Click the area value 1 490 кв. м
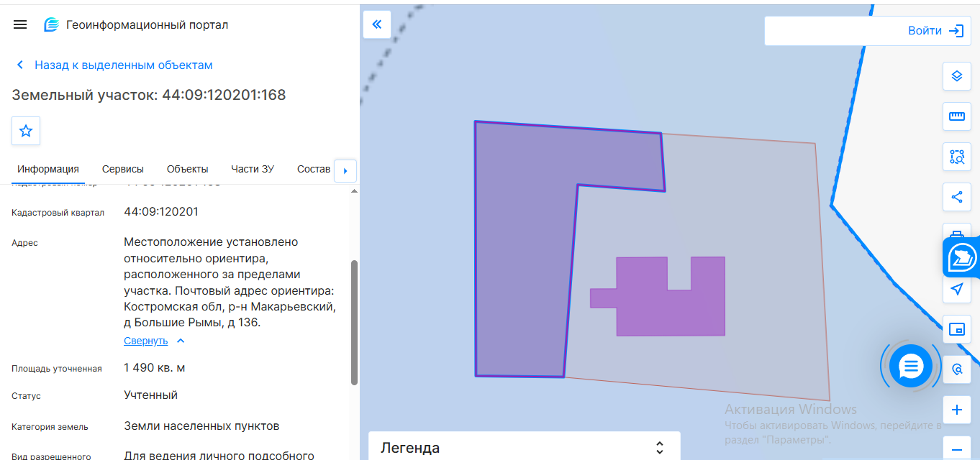 tap(155, 368)
